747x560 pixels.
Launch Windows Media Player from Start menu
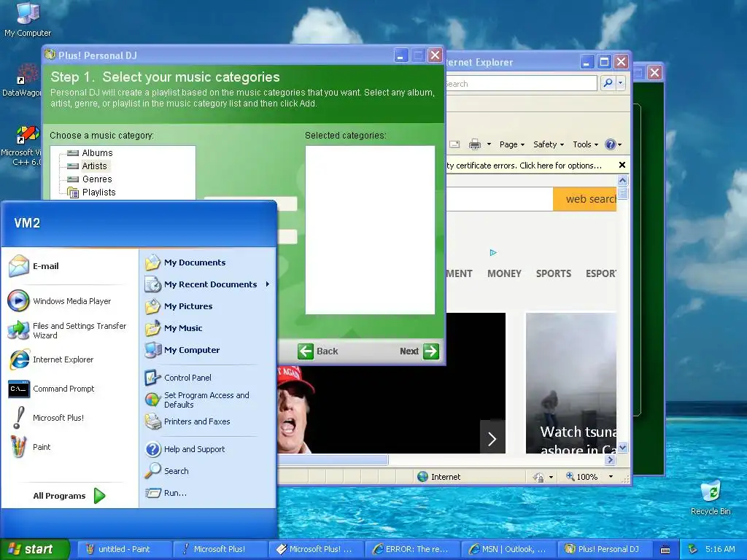click(x=60, y=301)
